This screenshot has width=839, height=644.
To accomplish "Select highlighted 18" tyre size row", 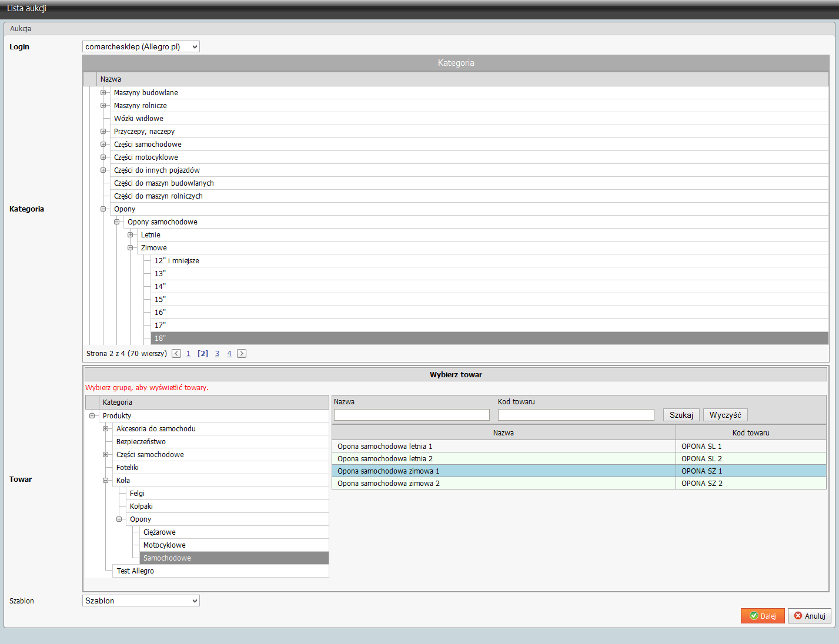I will (490, 338).
